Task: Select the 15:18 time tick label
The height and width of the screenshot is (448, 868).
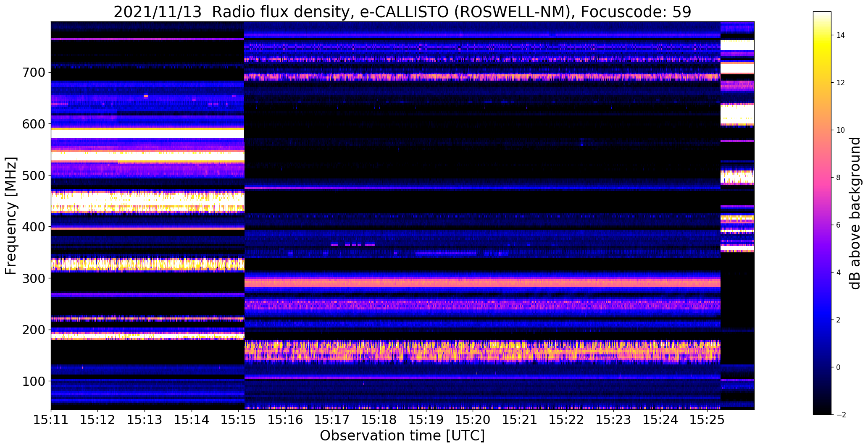Action: click(379, 419)
